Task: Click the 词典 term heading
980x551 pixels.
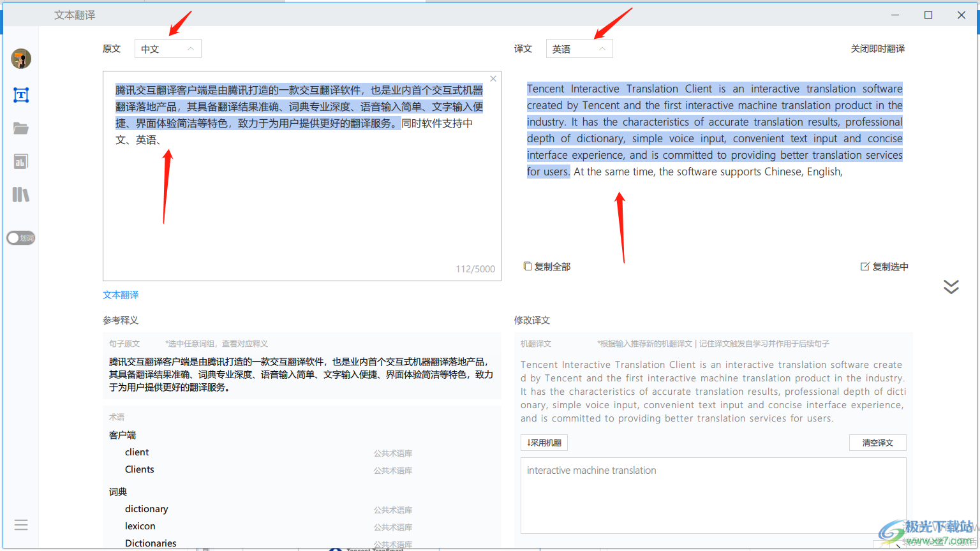Action: tap(118, 492)
